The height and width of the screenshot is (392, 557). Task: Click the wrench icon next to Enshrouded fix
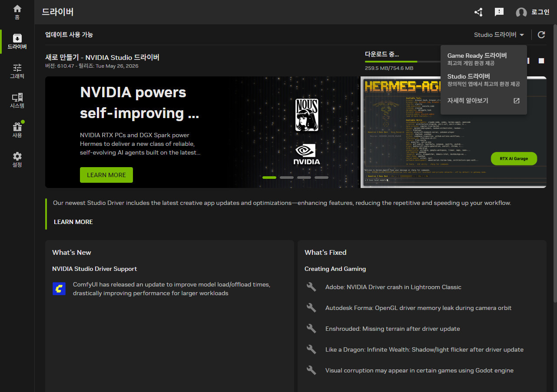pyautogui.click(x=311, y=329)
